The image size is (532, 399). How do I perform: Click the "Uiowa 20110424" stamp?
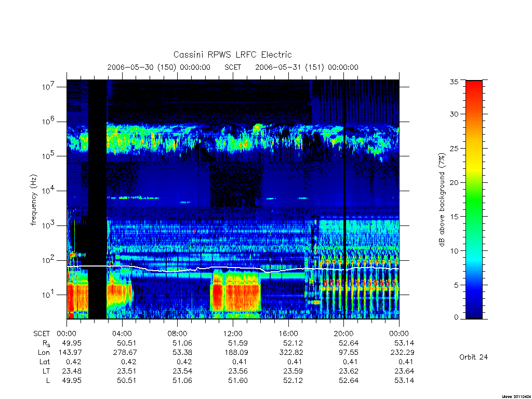coord(516,396)
